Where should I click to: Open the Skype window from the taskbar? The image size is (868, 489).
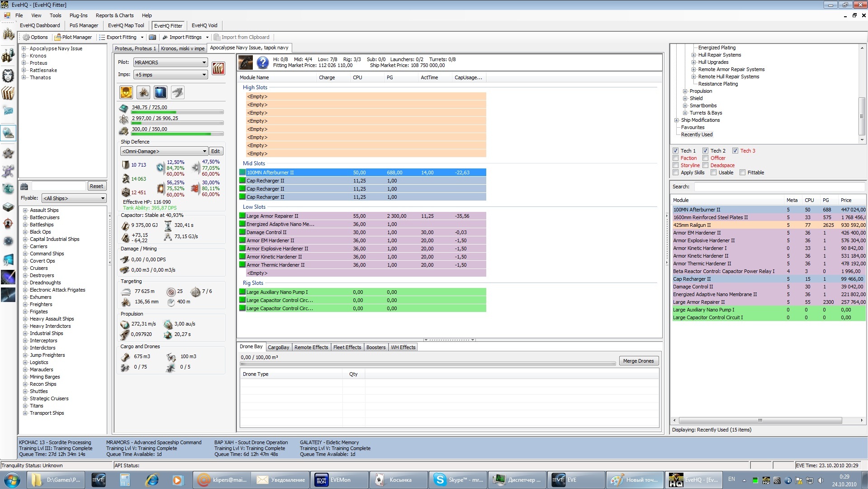click(x=459, y=480)
